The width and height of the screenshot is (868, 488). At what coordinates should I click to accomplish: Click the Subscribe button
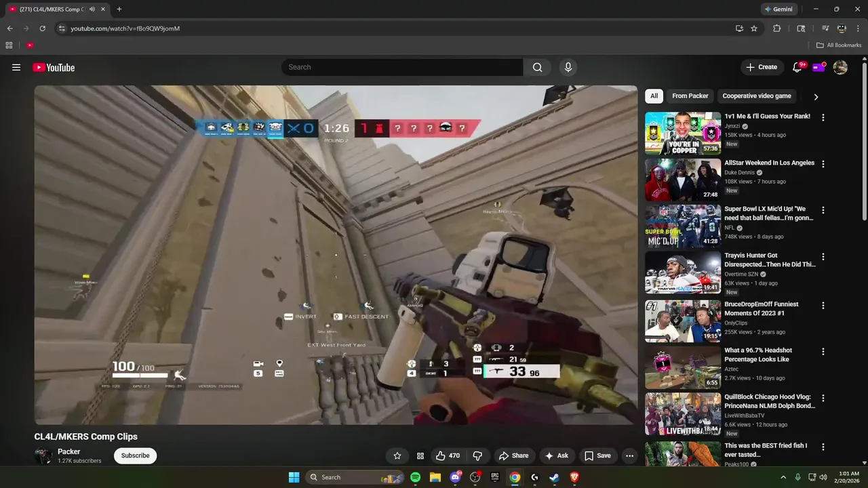[135, 455]
